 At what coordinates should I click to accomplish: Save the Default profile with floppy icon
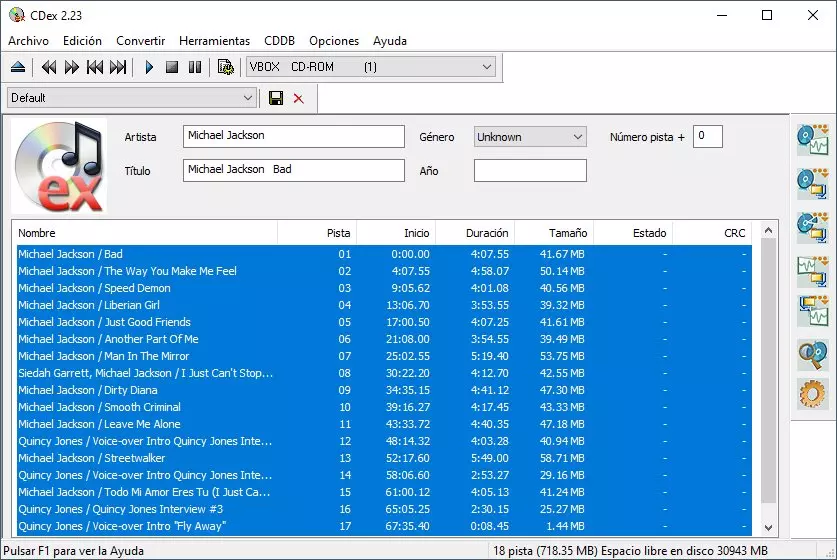click(x=276, y=98)
